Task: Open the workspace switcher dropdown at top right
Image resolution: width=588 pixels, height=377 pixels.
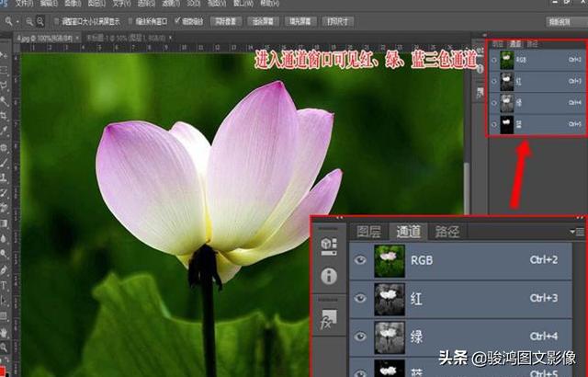Action: (x=566, y=22)
